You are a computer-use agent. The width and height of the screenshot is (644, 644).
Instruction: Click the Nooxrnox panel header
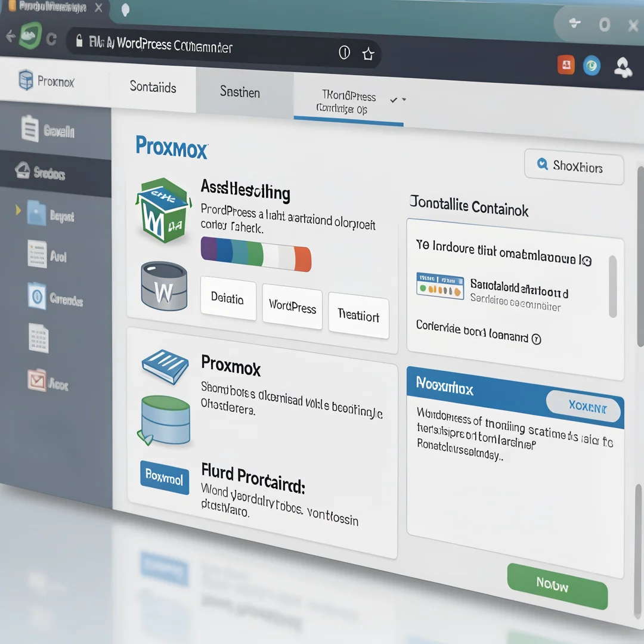point(515,398)
